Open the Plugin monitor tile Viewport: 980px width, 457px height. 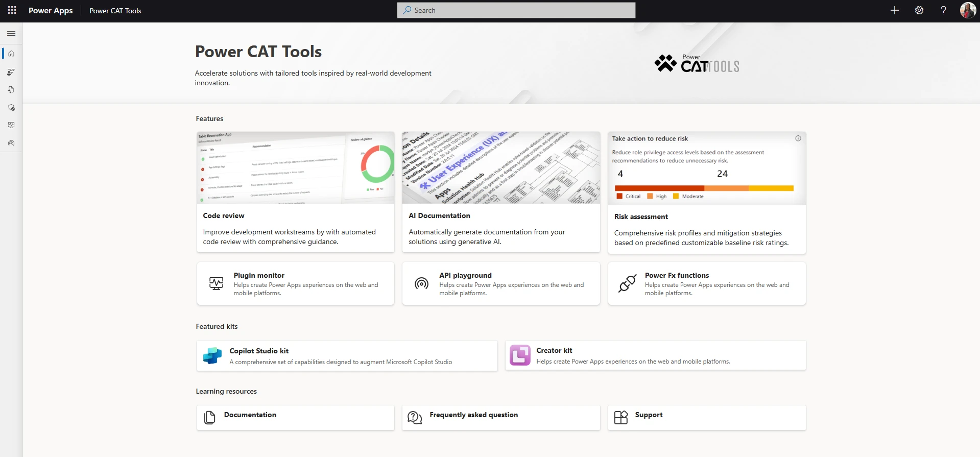click(295, 283)
